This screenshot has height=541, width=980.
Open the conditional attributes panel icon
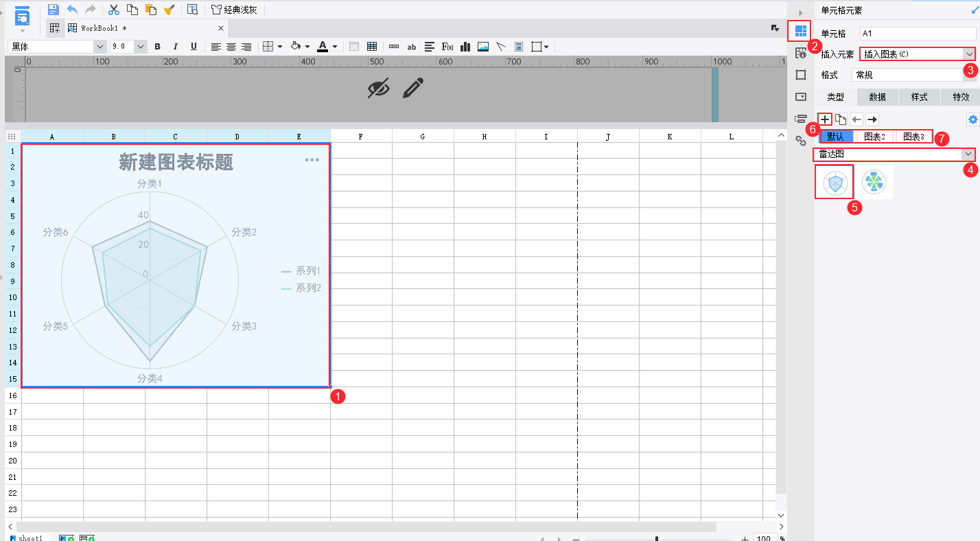pos(800,119)
